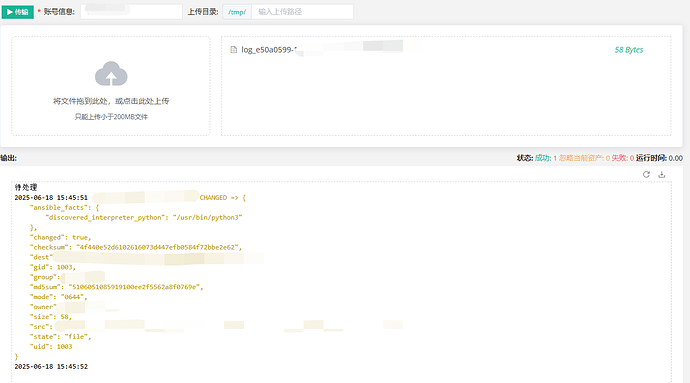Click the 失败: 0 failure status
Screen dimensions: 690x383
(623, 158)
